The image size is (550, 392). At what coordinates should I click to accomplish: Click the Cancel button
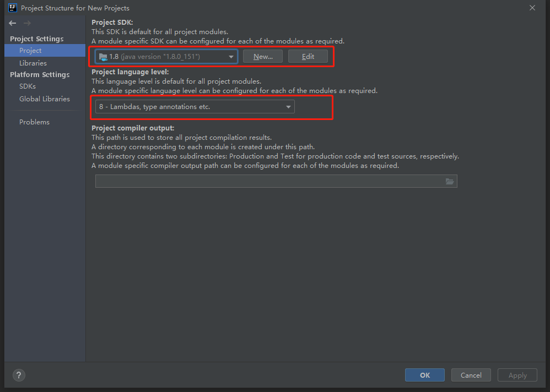471,375
